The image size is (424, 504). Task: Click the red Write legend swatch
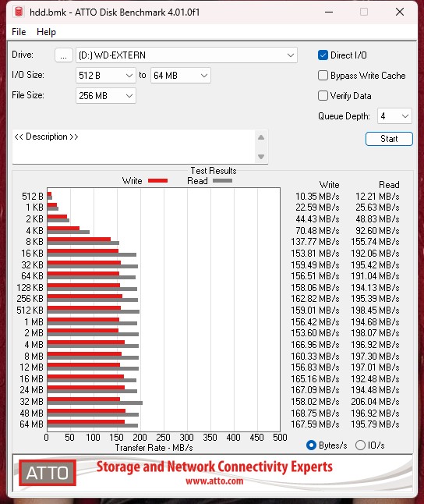157,181
